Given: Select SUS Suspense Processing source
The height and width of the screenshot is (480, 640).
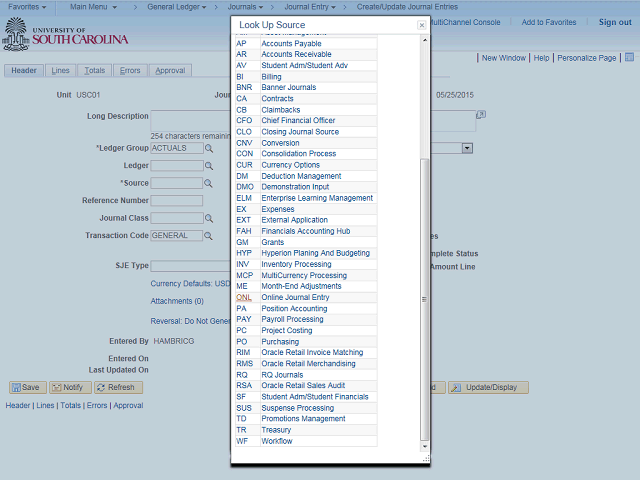Looking at the screenshot, I should 306,408.
